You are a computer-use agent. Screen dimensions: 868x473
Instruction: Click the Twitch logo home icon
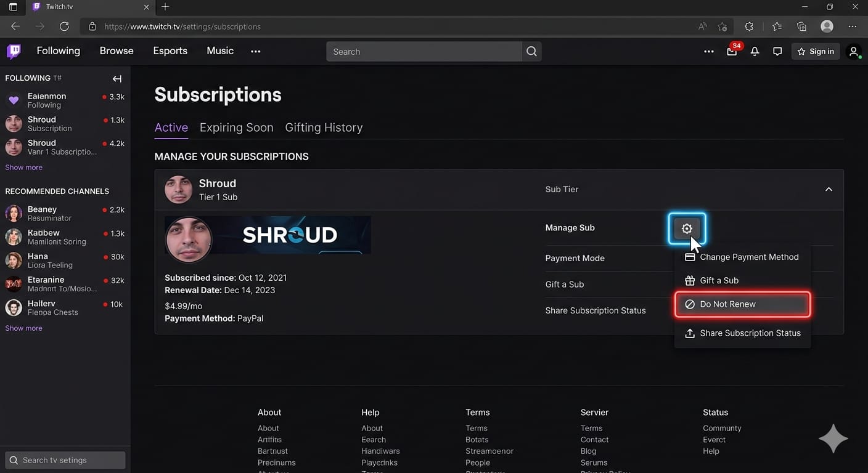14,51
